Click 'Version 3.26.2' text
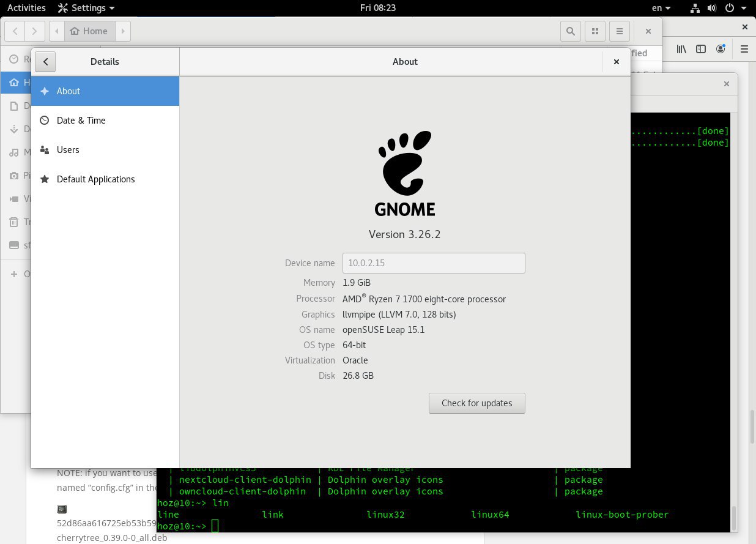Screen dimensions: 756x544 405,234
